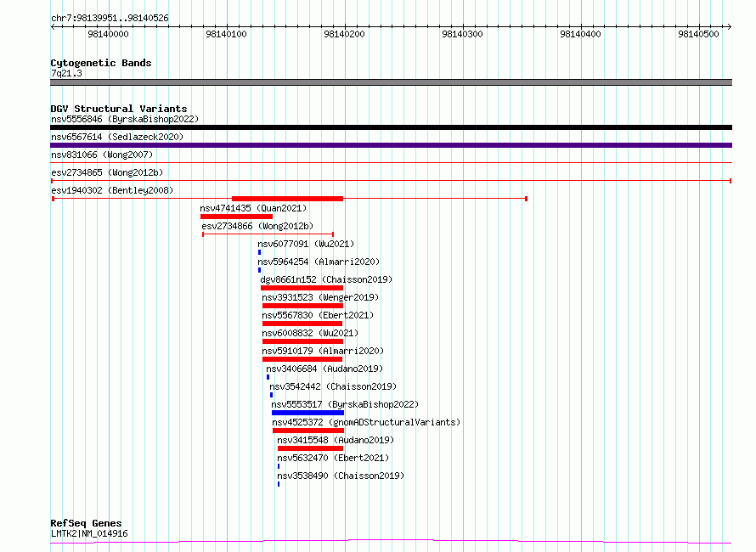Click the nsv4525372 (gnomADStructuralVariants) label

click(366, 422)
